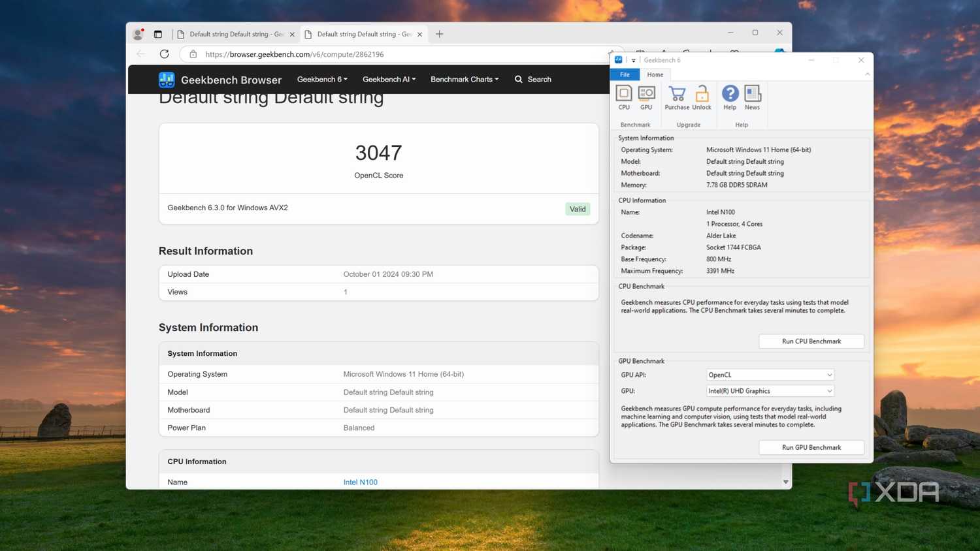This screenshot has width=980, height=551.
Task: View site information lock icon
Action: point(193,54)
